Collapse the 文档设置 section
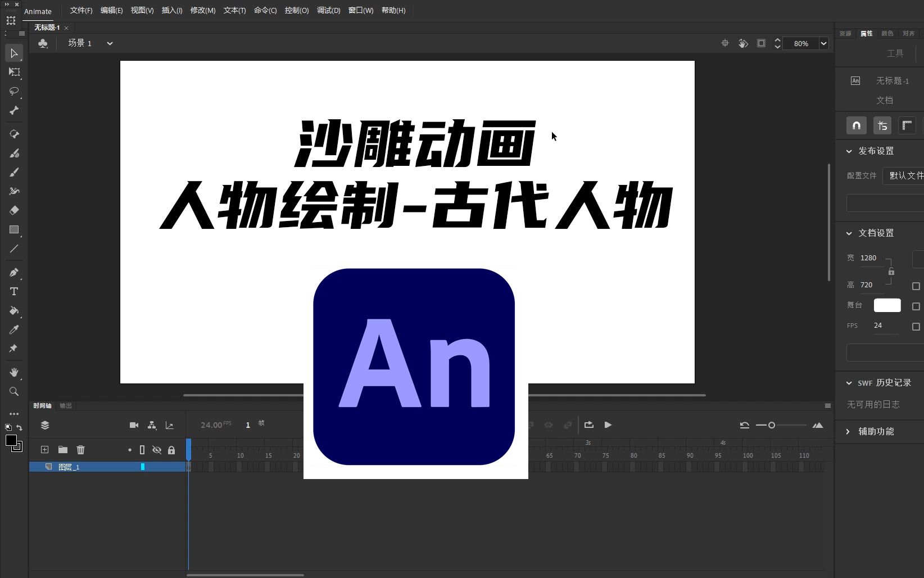Screen dimensions: 924x578 click(x=849, y=233)
